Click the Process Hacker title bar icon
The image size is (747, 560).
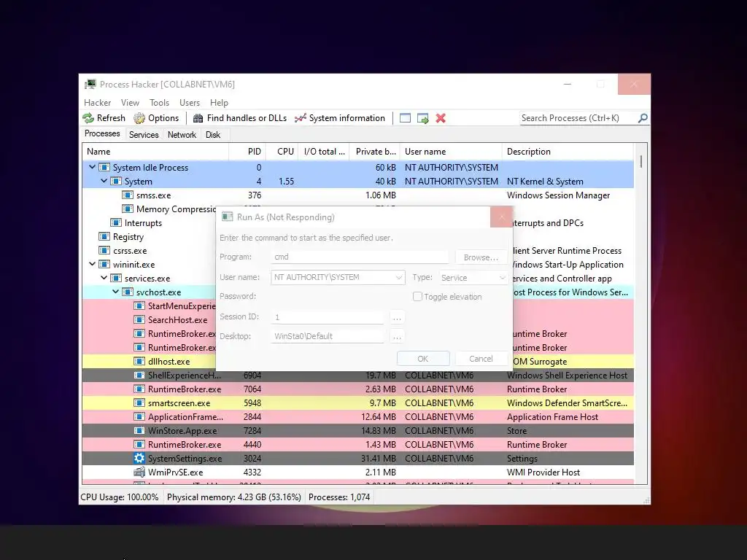(90, 85)
